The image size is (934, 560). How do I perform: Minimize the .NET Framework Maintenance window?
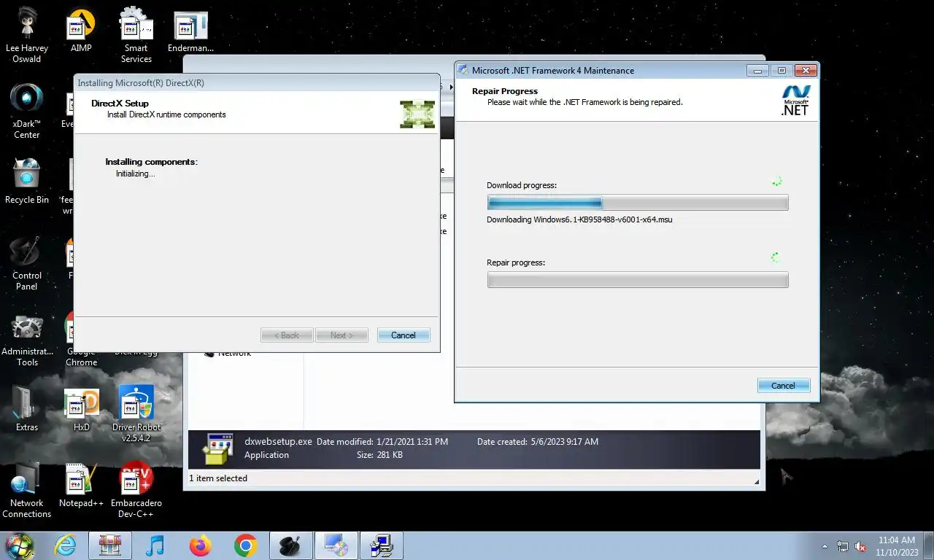coord(758,71)
